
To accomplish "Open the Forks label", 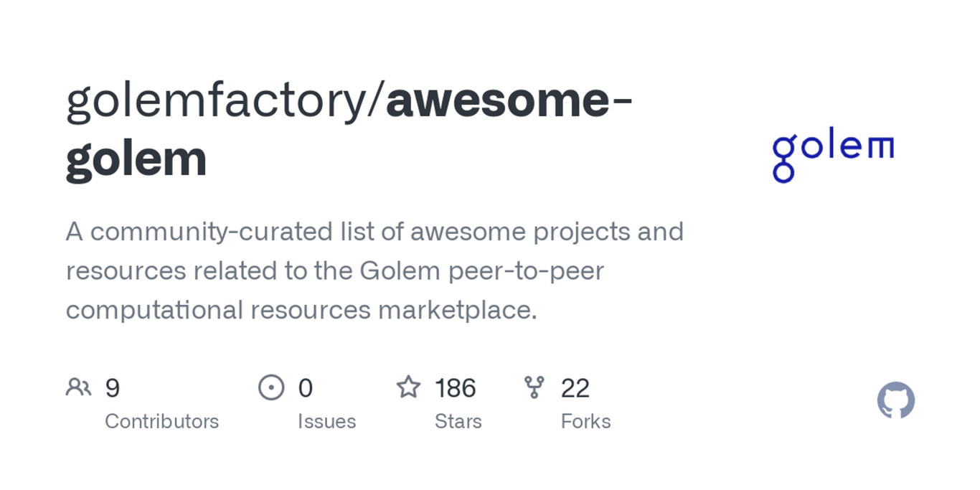I will (x=585, y=421).
